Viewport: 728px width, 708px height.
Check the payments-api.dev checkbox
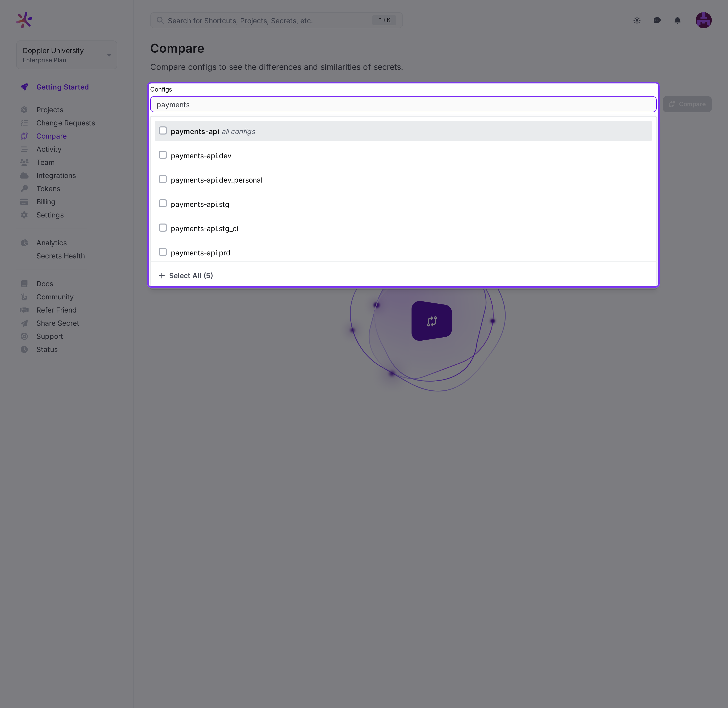pyautogui.click(x=163, y=155)
